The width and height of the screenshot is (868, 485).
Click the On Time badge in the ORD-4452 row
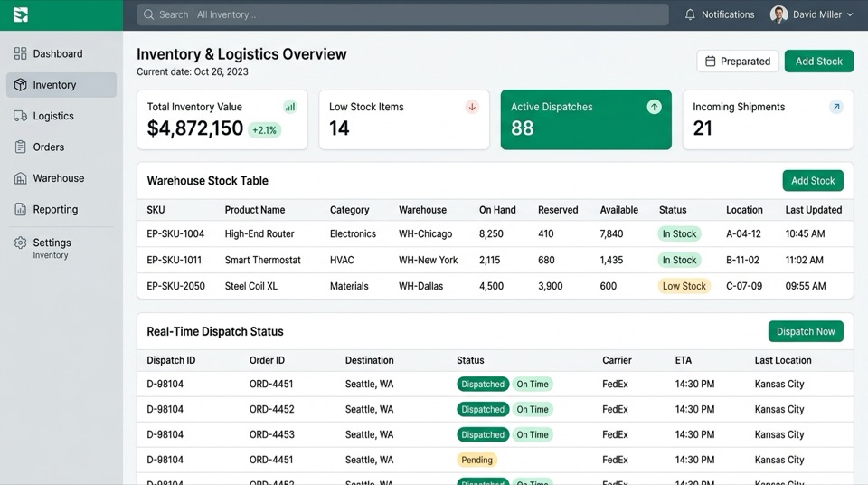point(533,410)
